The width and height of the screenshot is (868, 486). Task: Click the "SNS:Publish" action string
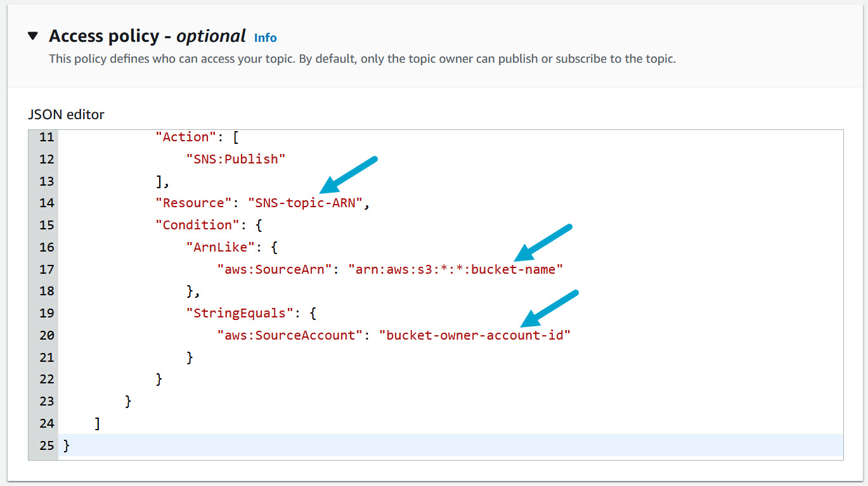pyautogui.click(x=235, y=160)
